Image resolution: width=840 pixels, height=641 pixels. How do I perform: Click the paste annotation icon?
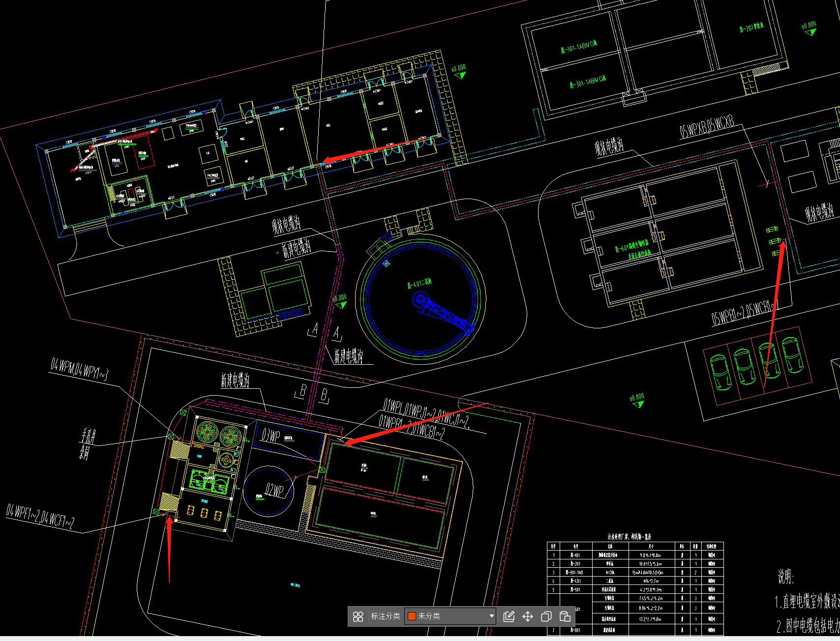[x=565, y=616]
